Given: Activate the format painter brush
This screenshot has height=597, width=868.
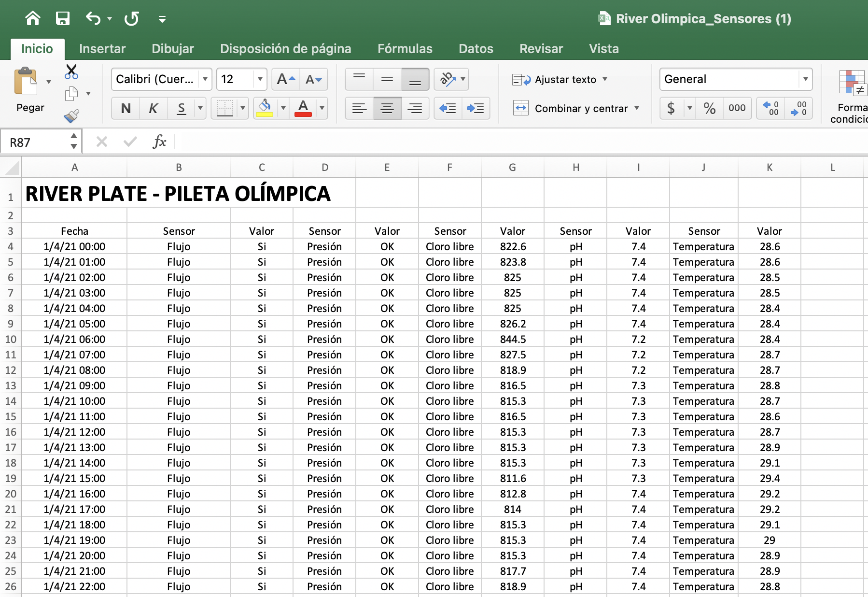Looking at the screenshot, I should (71, 115).
